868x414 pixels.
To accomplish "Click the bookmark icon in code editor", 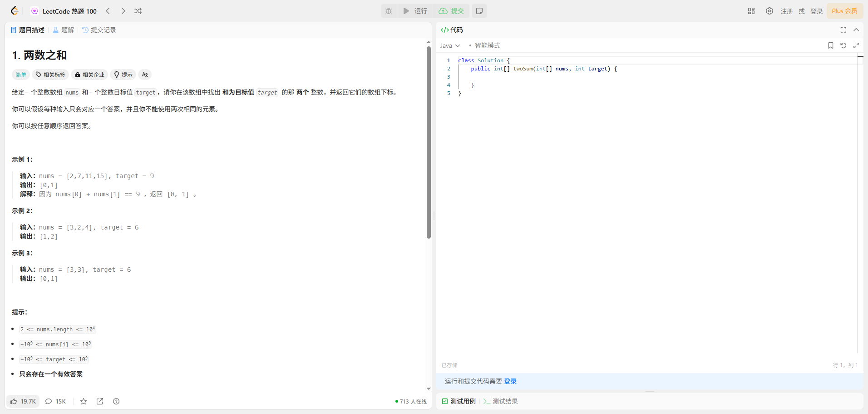I will 830,45.
